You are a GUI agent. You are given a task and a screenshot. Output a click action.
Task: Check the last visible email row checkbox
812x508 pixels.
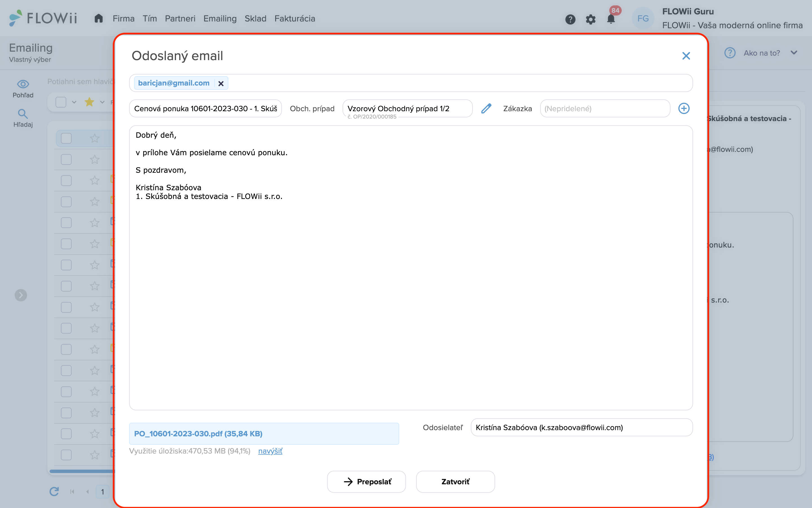point(66,455)
